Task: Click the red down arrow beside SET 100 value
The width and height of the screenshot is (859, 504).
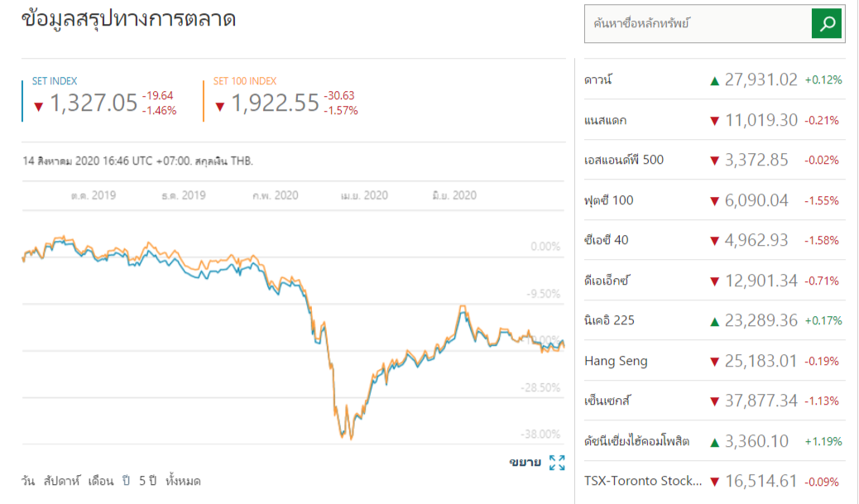Action: point(219,106)
